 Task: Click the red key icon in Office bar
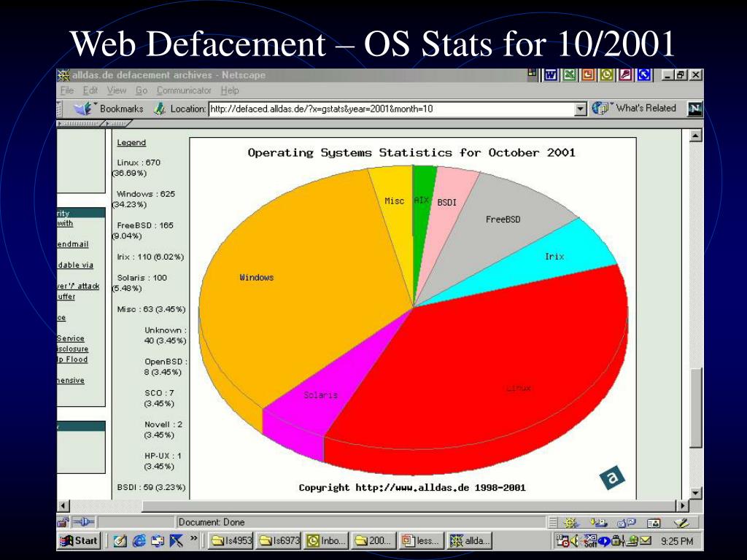[625, 75]
